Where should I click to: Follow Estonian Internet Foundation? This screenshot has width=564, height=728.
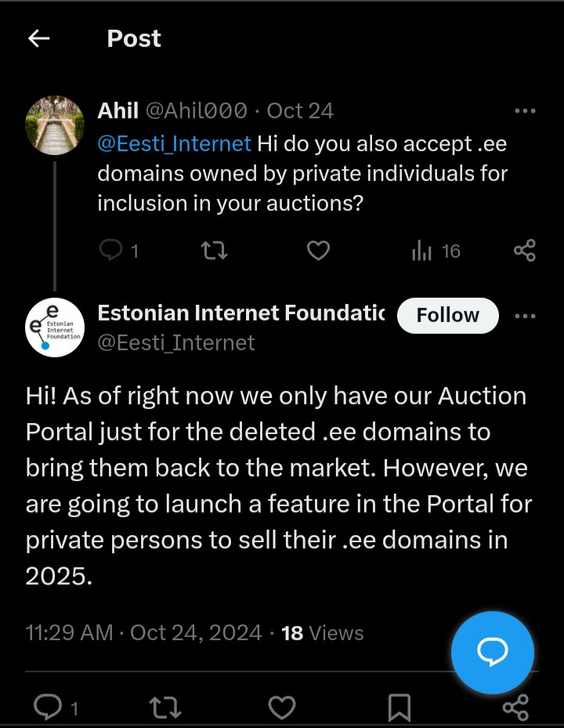[448, 315]
